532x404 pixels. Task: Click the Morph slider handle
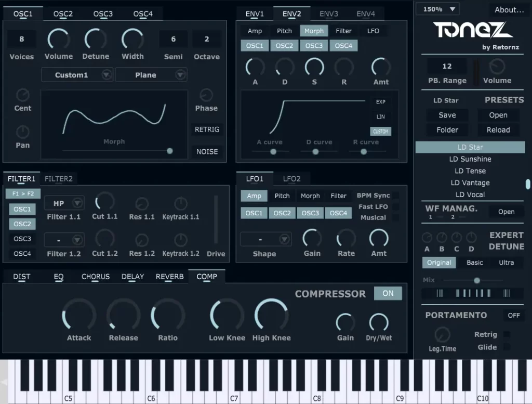coord(169,151)
